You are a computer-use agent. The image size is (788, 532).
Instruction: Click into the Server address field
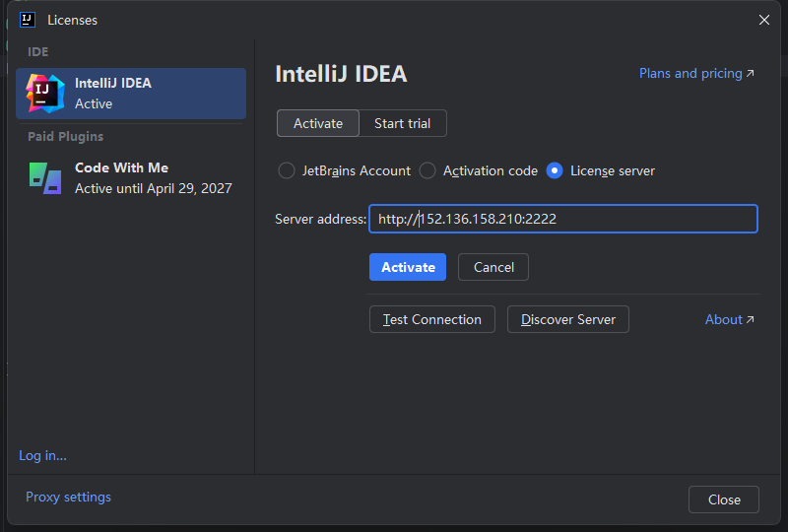click(563, 219)
